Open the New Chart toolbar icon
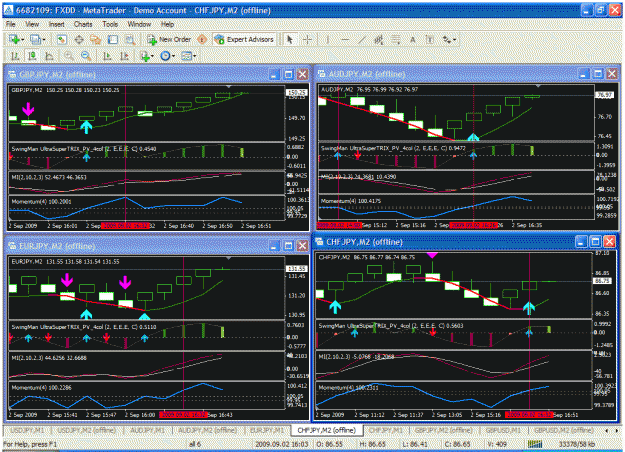The height and width of the screenshot is (452, 625). (14, 39)
